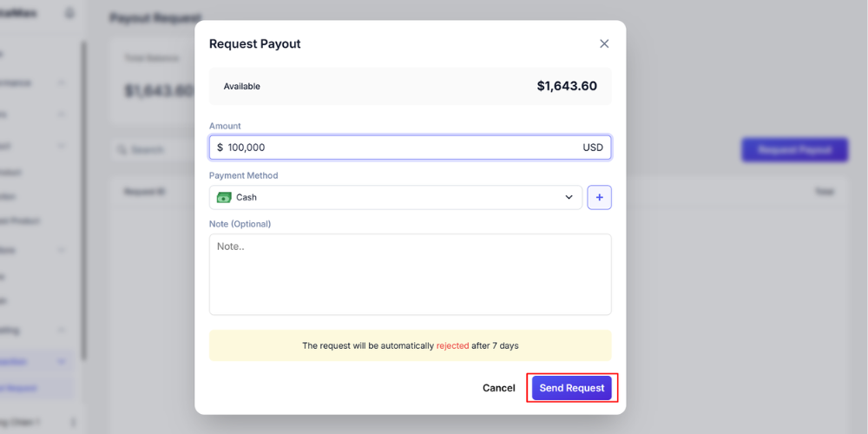Click the green Cash icon
Image resolution: width=868 pixels, height=434 pixels.
click(x=224, y=197)
